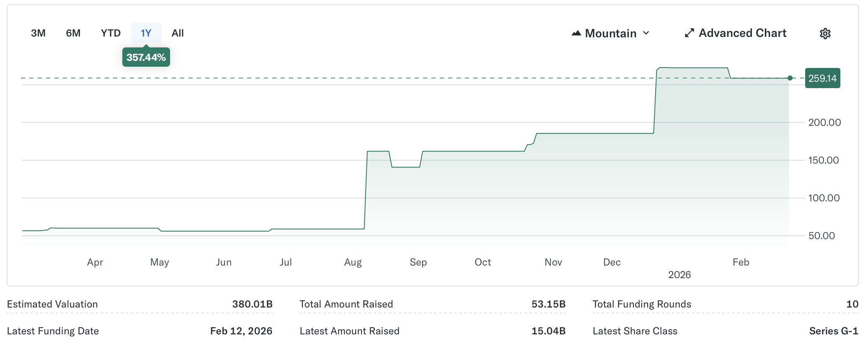
Task: Click the Advanced Chart expand arrows icon
Action: [x=689, y=33]
